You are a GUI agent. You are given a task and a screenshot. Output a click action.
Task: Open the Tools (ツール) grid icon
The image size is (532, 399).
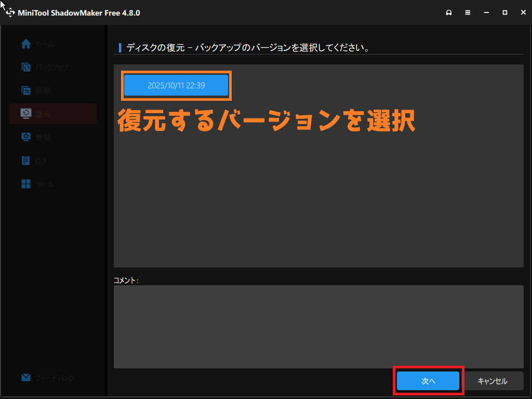tap(26, 184)
